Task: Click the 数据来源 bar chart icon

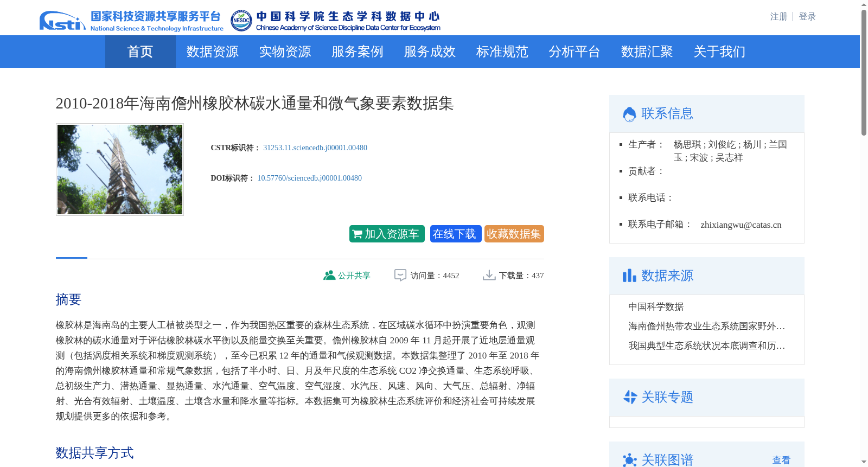Action: [x=629, y=276]
